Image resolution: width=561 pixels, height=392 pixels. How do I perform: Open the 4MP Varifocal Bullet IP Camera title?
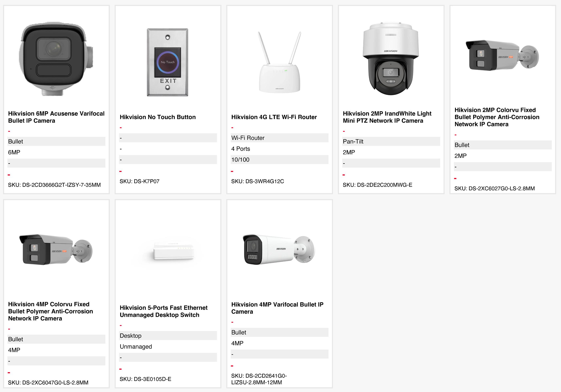click(x=277, y=308)
